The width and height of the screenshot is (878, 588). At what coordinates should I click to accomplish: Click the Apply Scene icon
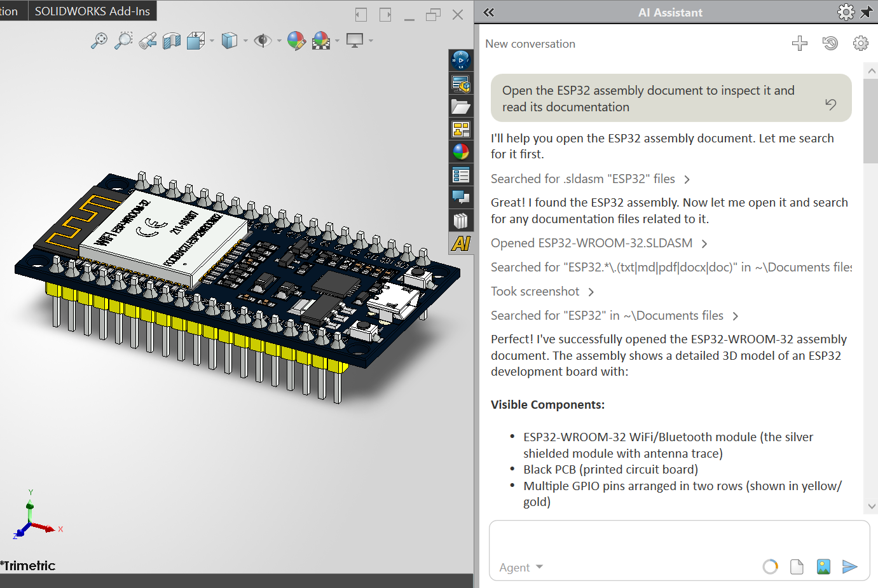click(x=320, y=40)
